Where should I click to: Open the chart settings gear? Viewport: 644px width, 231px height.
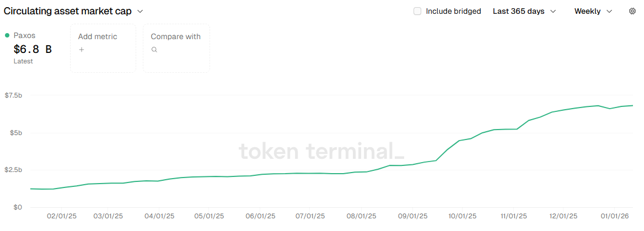point(632,11)
